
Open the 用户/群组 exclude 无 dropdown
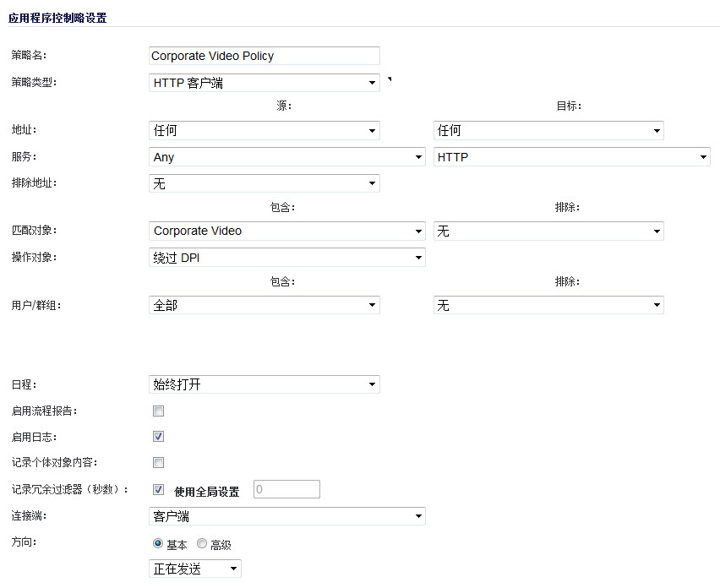(548, 305)
